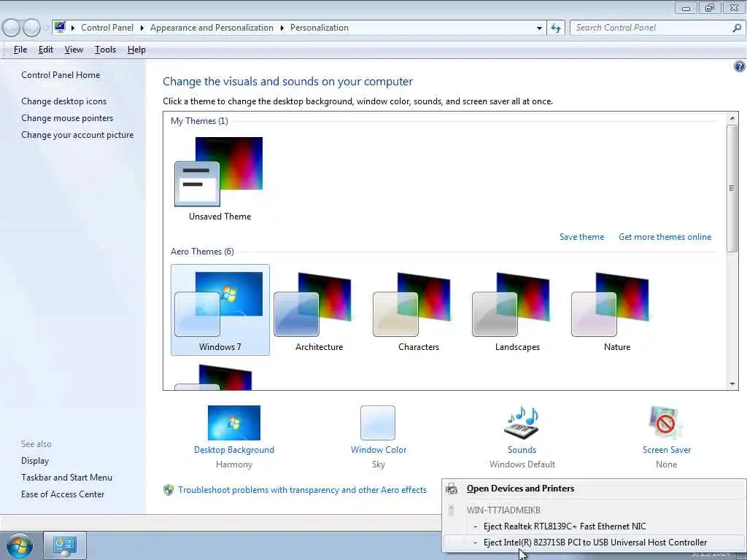Image resolution: width=747 pixels, height=560 pixels.
Task: Click the search magnifier icon
Action: [x=737, y=28]
